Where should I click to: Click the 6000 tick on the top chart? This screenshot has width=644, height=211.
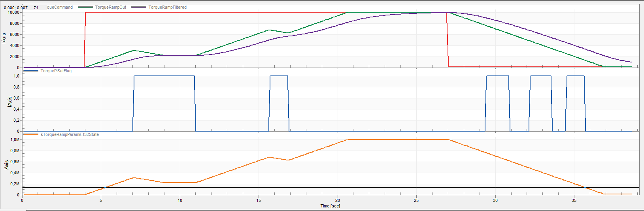(x=15, y=35)
